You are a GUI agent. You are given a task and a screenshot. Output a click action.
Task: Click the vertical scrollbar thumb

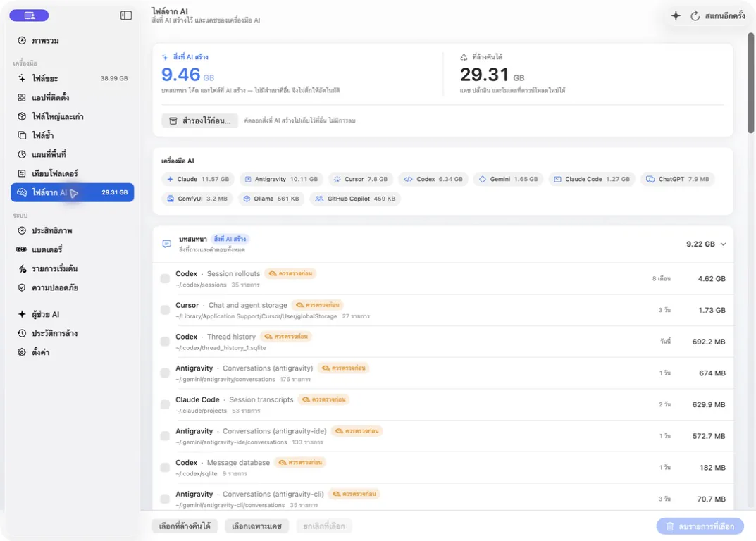[750, 83]
